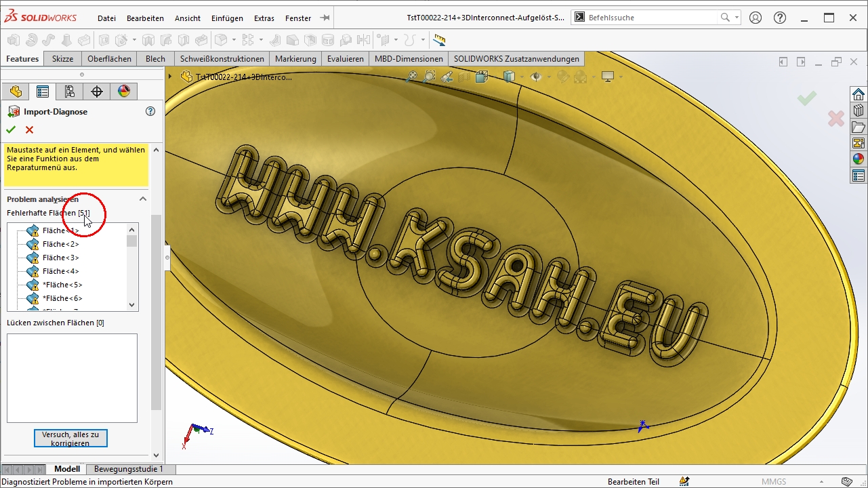Click Previous View icon
Viewport: 868px width, 488px height.
(447, 77)
